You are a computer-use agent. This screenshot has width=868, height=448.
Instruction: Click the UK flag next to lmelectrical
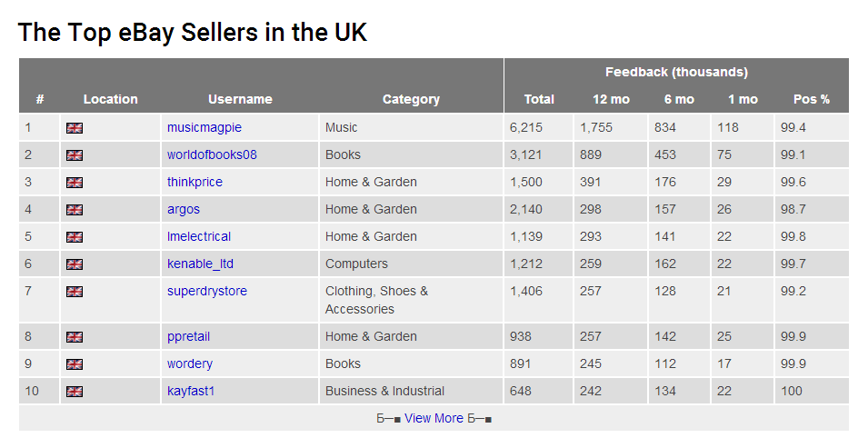75,237
